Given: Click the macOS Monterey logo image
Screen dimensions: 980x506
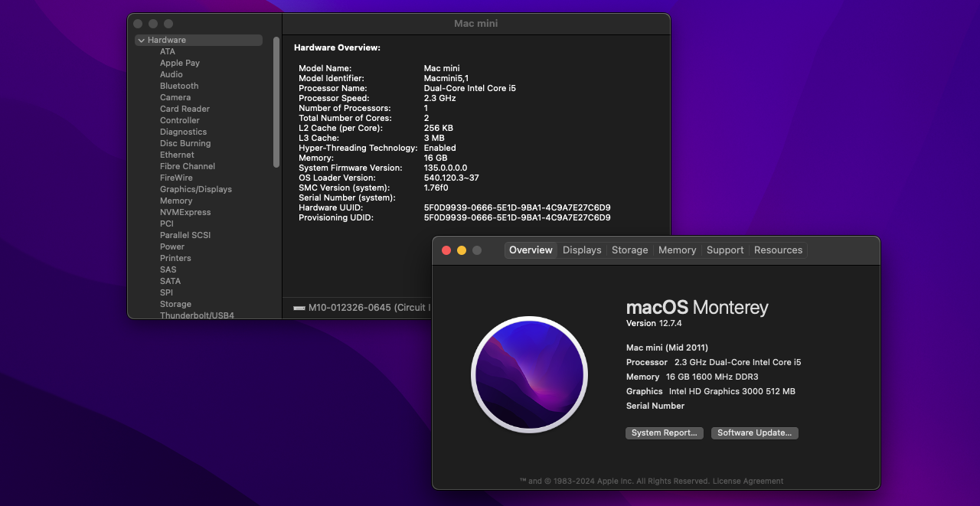Looking at the screenshot, I should [x=529, y=374].
